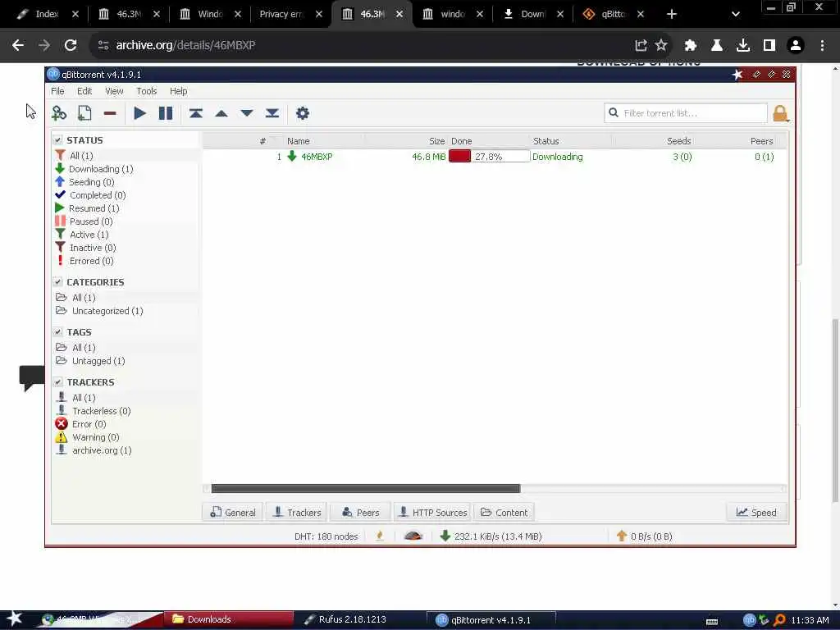Sort torrents by Size column header
Screen dimensions: 840x630
[x=436, y=141]
